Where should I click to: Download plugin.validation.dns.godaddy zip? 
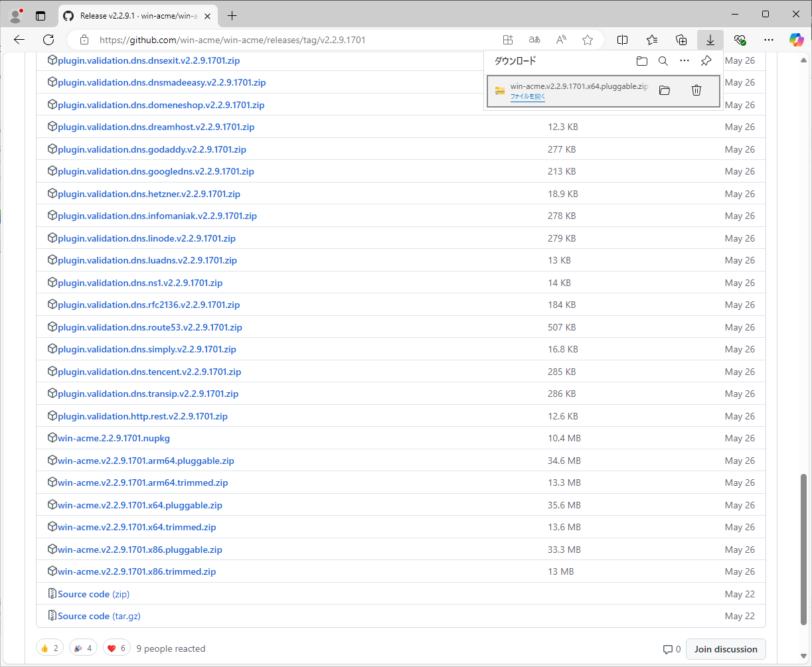[x=152, y=149]
